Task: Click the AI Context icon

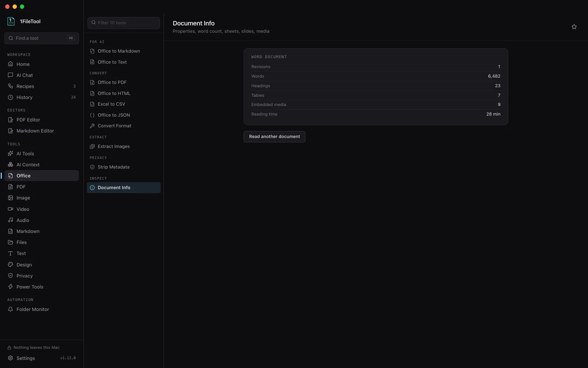Action: click(x=11, y=164)
